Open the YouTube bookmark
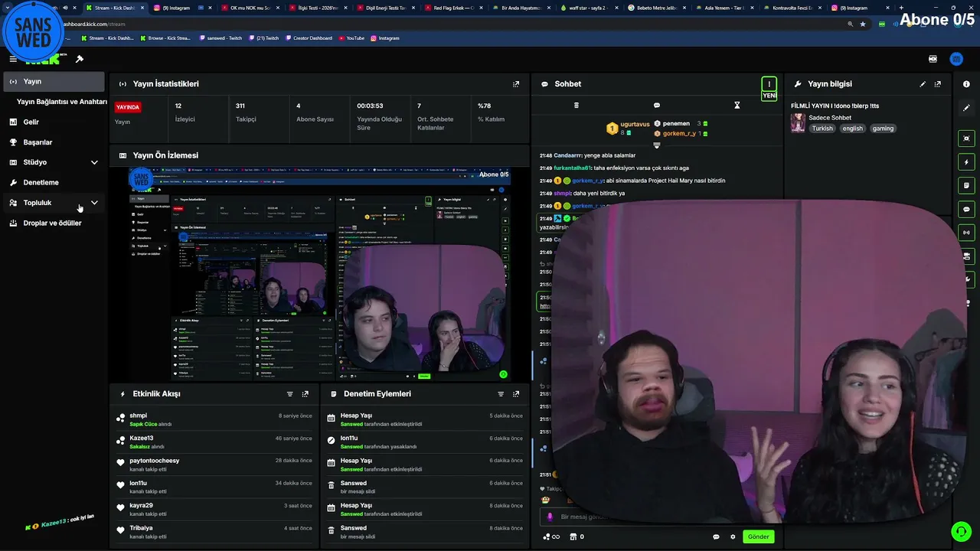 click(351, 37)
